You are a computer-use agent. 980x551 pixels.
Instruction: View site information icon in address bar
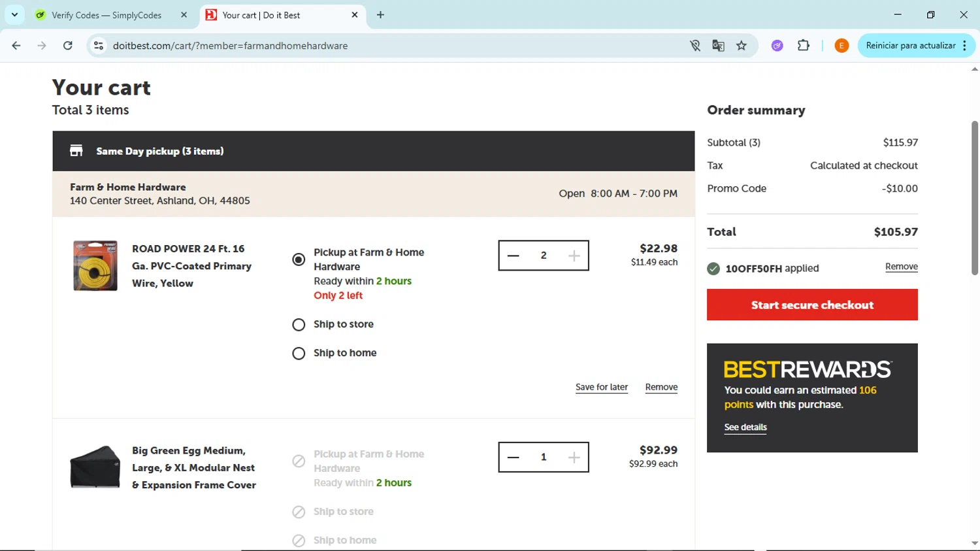pos(99,46)
